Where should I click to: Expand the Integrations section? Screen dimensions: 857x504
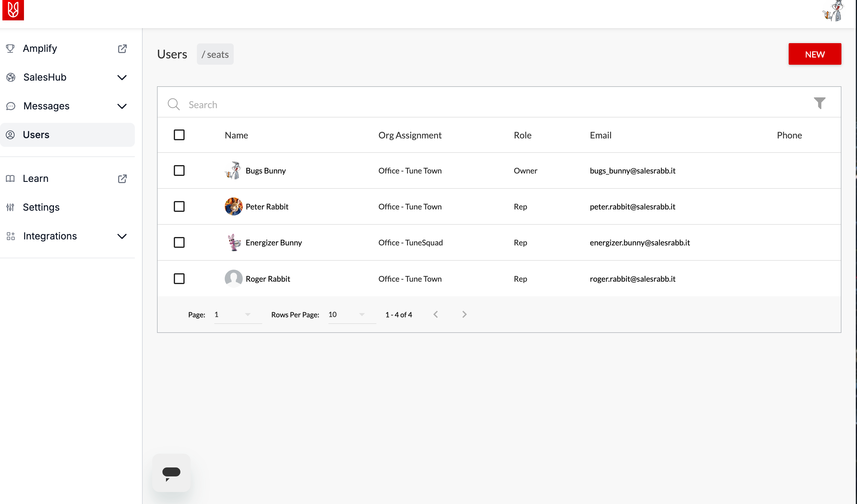pyautogui.click(x=122, y=236)
